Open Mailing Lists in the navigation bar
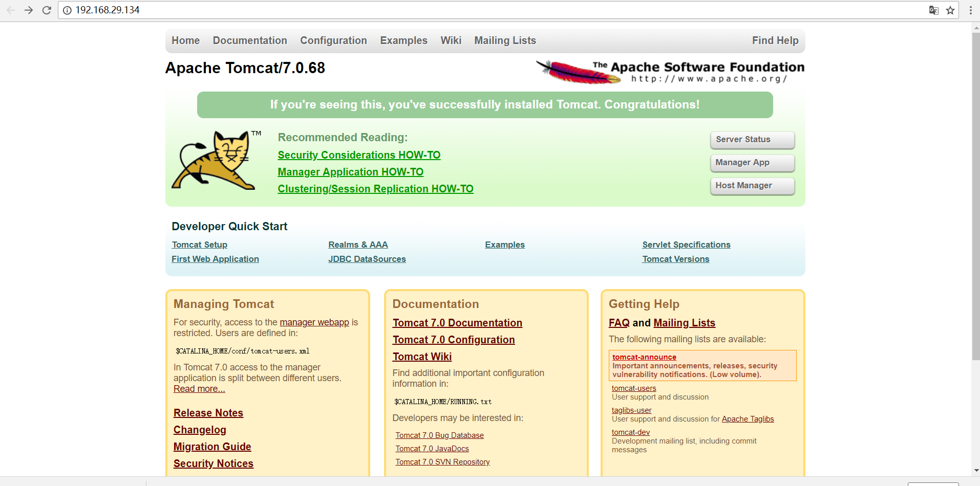This screenshot has height=486, width=980. (x=505, y=40)
